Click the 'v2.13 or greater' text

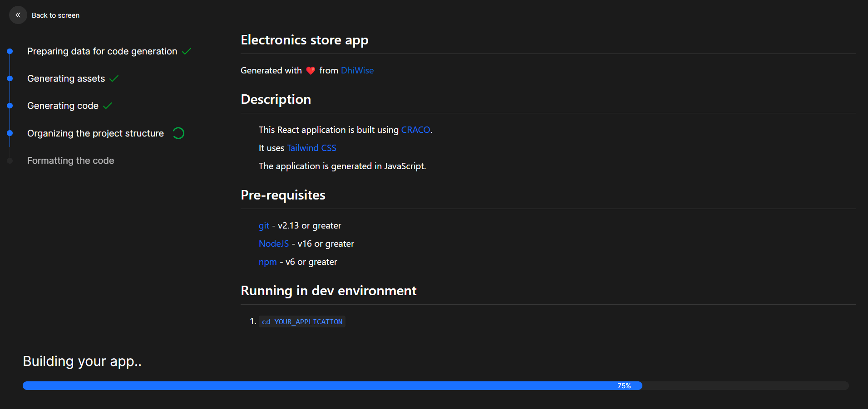[309, 225]
